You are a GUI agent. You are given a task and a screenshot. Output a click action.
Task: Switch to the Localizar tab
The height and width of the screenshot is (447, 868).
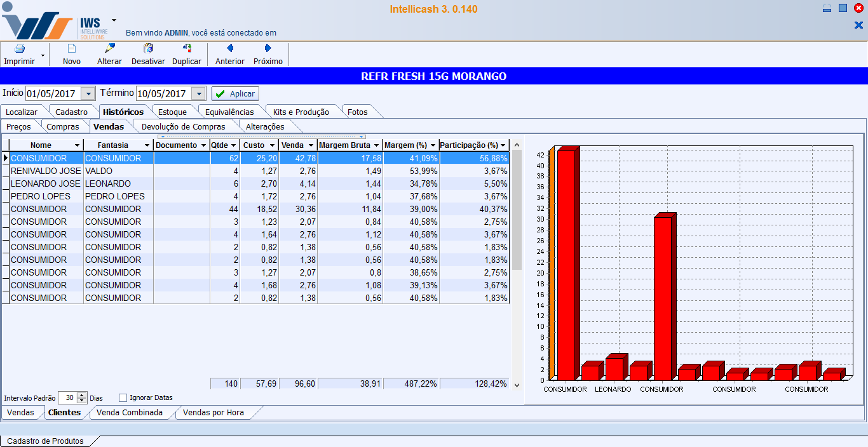pyautogui.click(x=22, y=112)
